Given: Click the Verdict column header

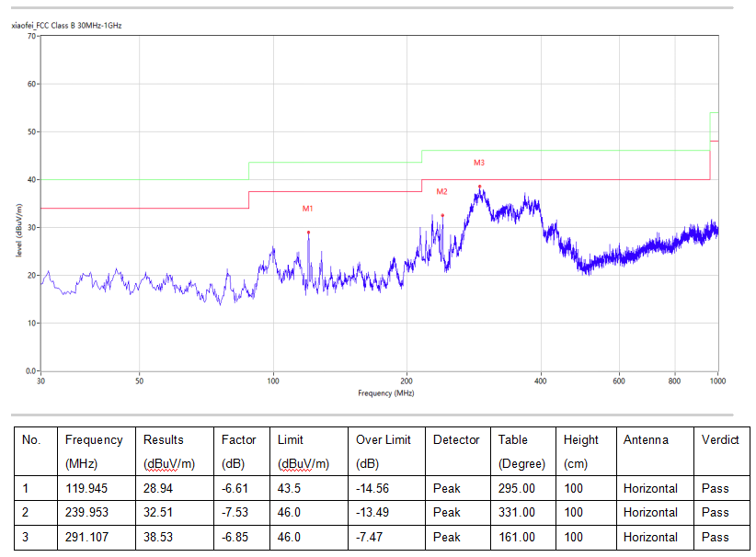Looking at the screenshot, I should tap(720, 440).
